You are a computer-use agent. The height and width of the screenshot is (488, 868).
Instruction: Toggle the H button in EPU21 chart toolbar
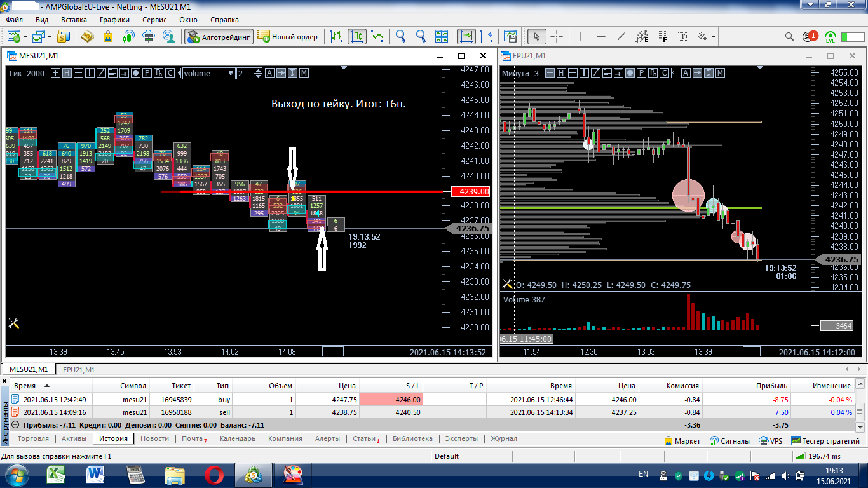[561, 73]
